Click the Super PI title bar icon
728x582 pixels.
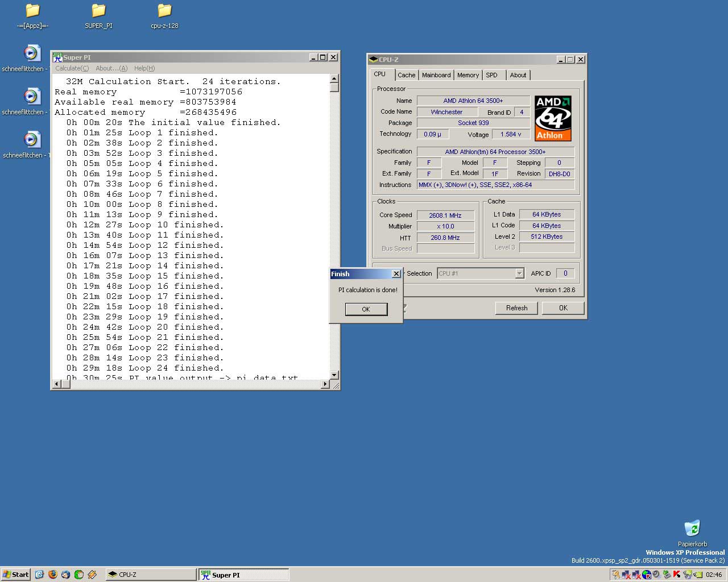click(57, 57)
